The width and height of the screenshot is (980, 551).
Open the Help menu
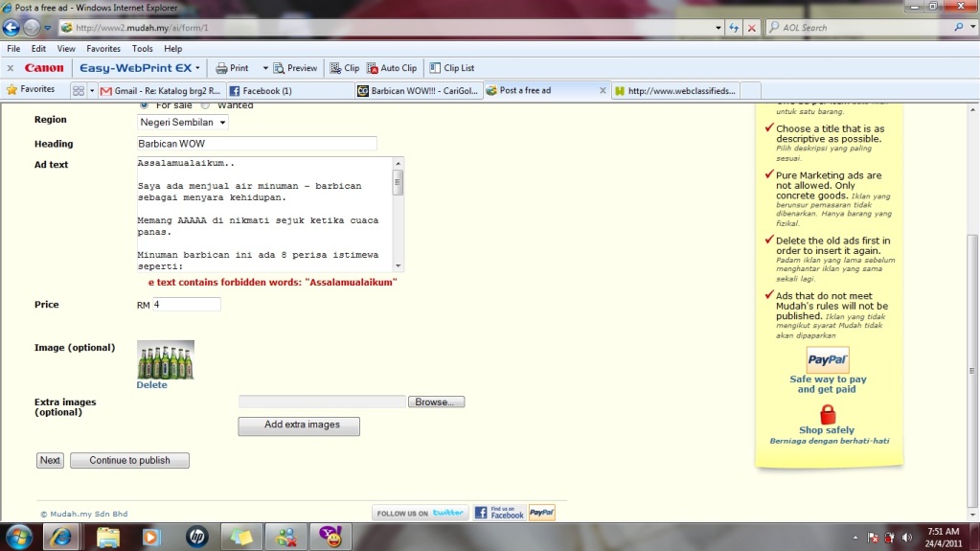[x=173, y=49]
